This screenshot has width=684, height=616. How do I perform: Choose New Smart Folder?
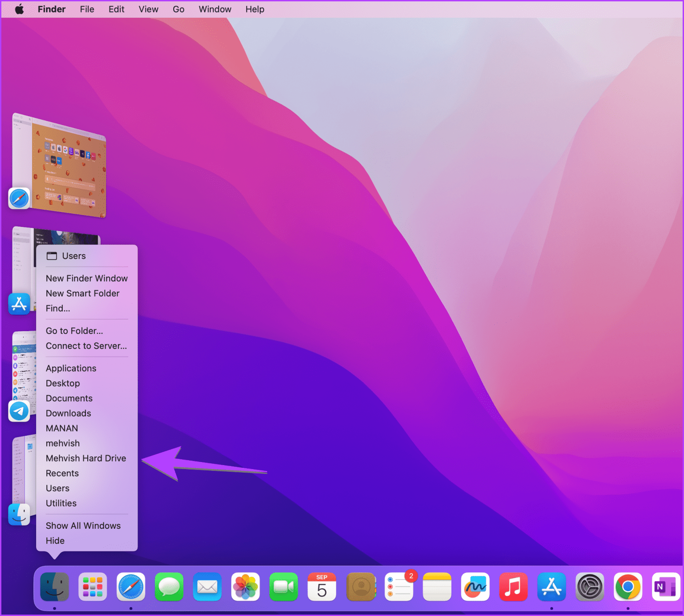tap(82, 293)
